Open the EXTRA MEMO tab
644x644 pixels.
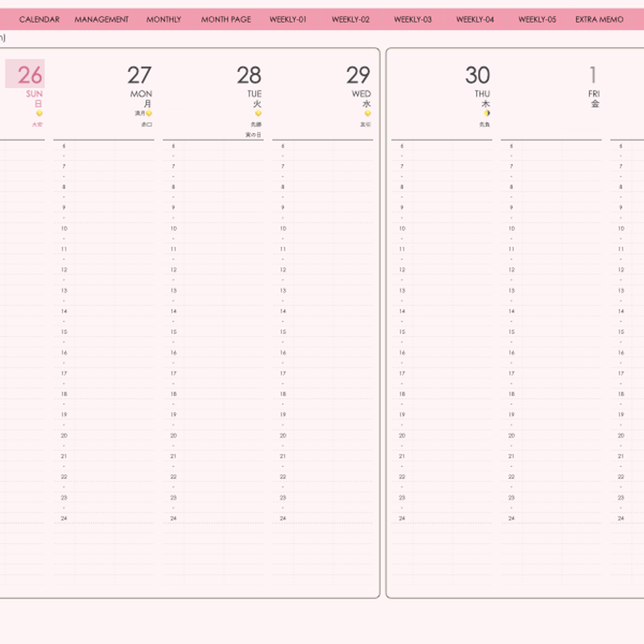[599, 20]
